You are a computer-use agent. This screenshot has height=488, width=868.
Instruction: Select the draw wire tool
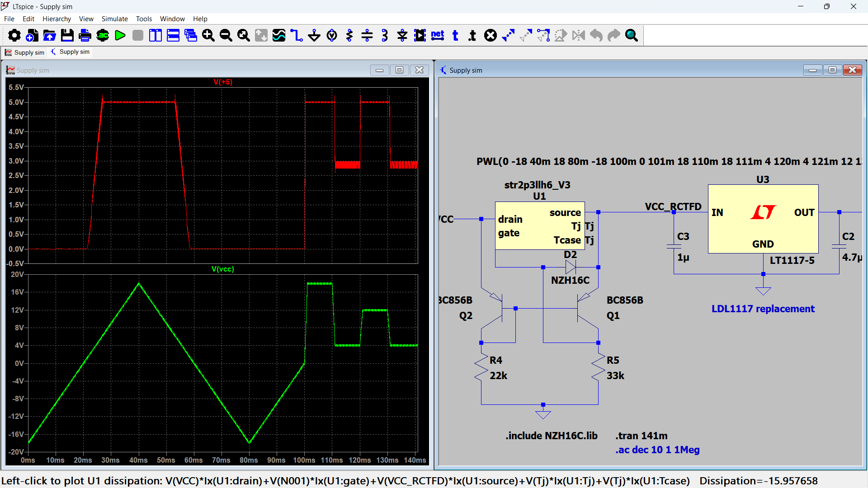297,35
